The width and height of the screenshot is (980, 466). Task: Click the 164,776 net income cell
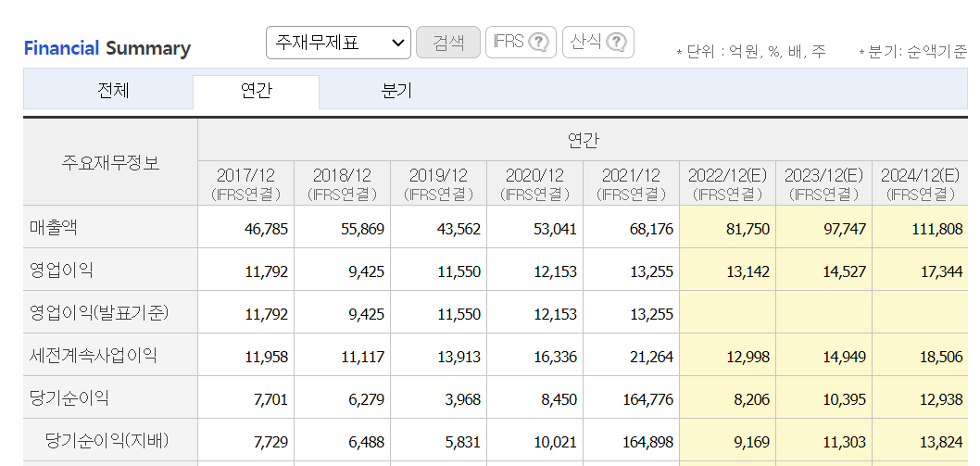(x=631, y=397)
